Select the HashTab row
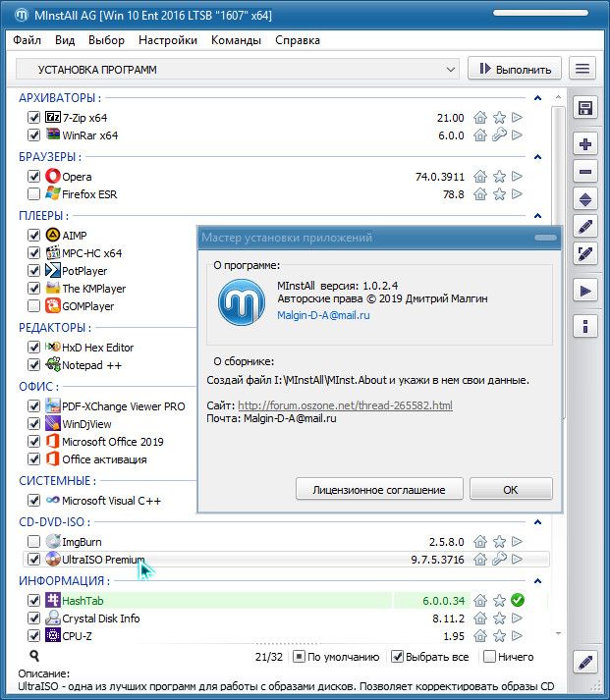 click(286, 601)
